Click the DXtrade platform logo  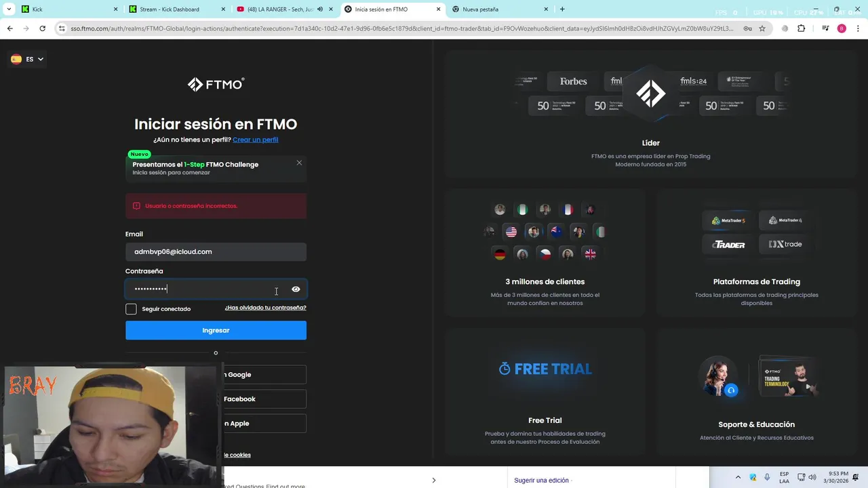tap(785, 244)
